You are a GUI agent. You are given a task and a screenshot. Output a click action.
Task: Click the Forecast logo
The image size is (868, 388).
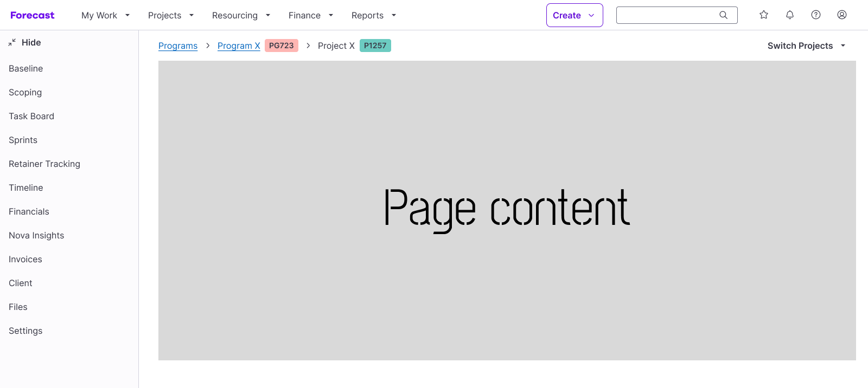click(x=33, y=15)
